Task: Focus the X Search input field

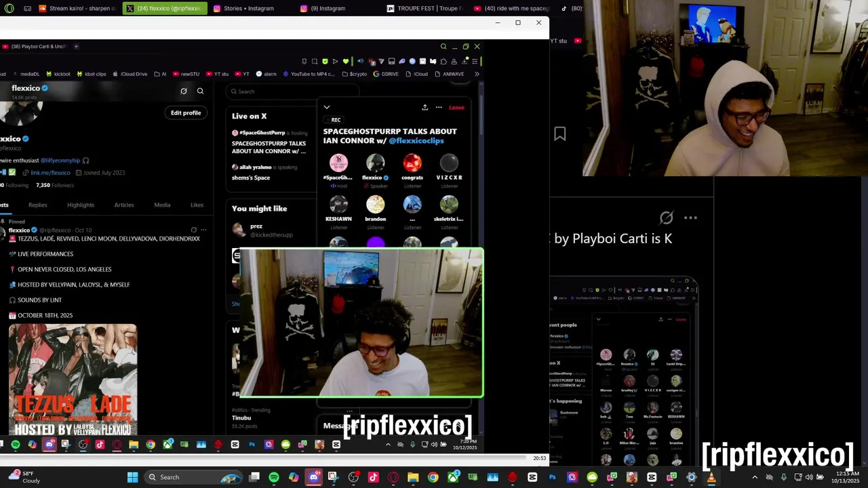Action: (292, 91)
